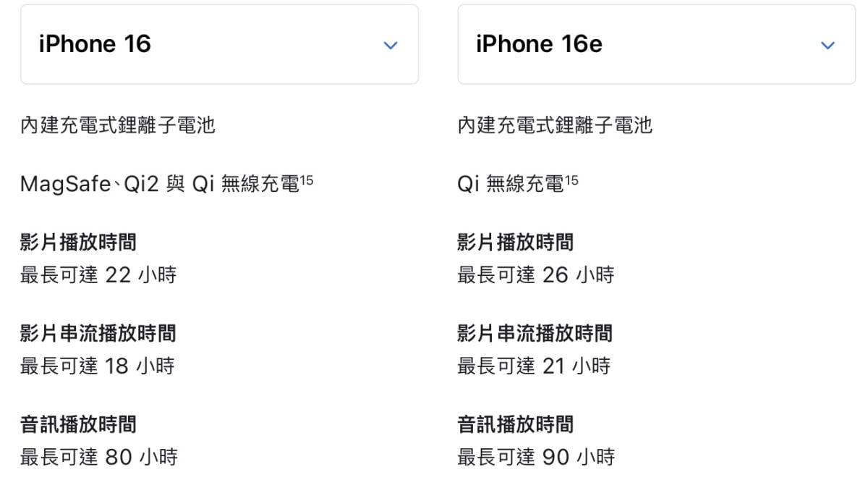This screenshot has width=868, height=488.
Task: Click the 最長可達 22 小時 value
Action: [98, 275]
